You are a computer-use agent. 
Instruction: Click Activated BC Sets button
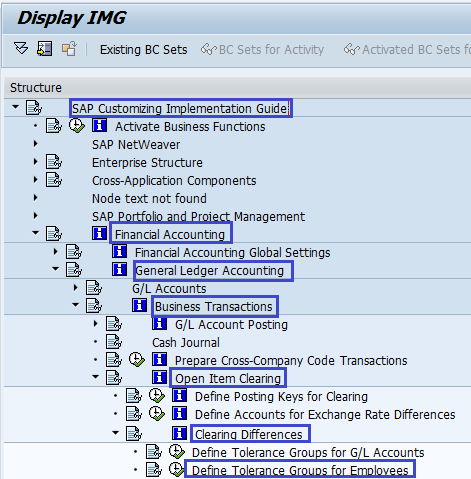(407, 50)
